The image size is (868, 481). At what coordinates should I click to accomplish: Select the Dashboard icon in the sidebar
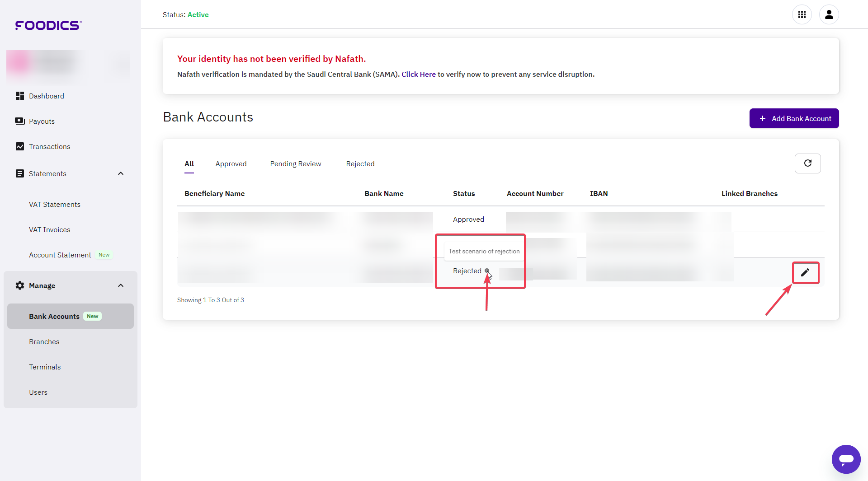pos(19,96)
